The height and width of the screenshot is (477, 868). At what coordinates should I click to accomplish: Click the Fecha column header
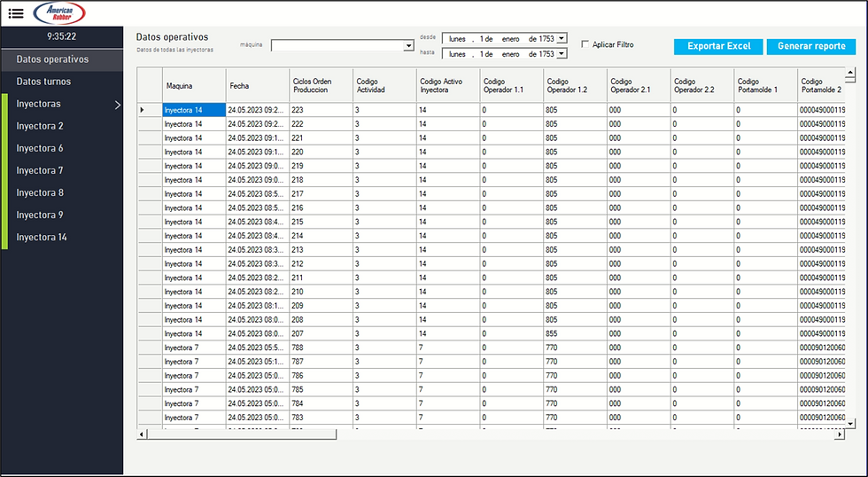(x=258, y=86)
